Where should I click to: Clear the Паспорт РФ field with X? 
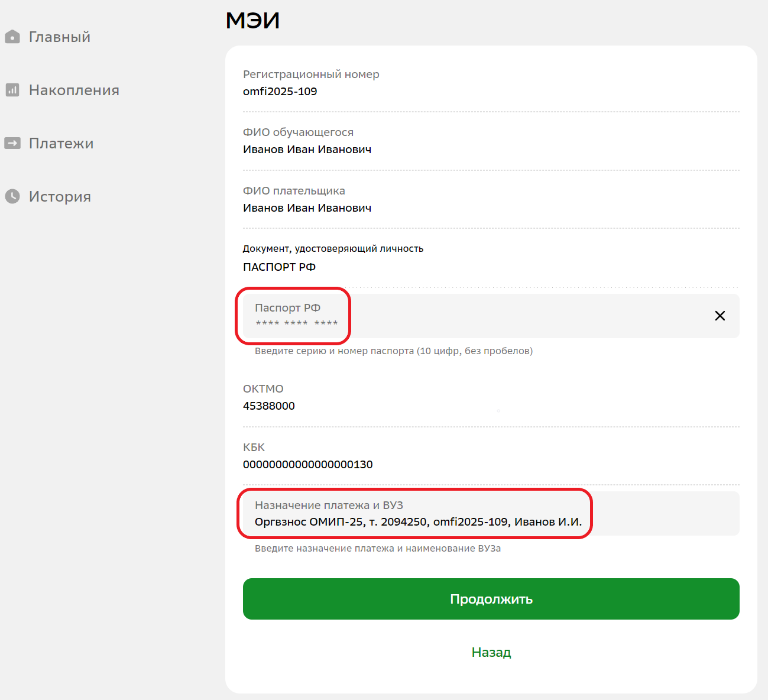[x=720, y=316]
